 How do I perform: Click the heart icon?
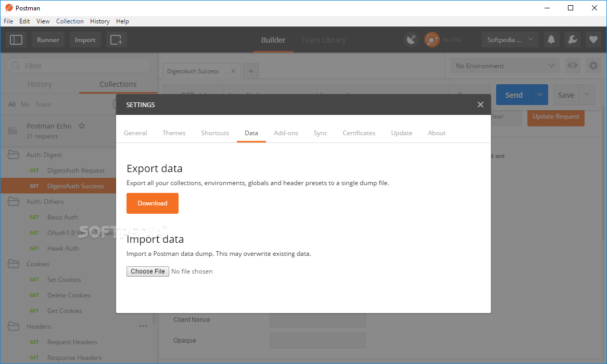(593, 40)
